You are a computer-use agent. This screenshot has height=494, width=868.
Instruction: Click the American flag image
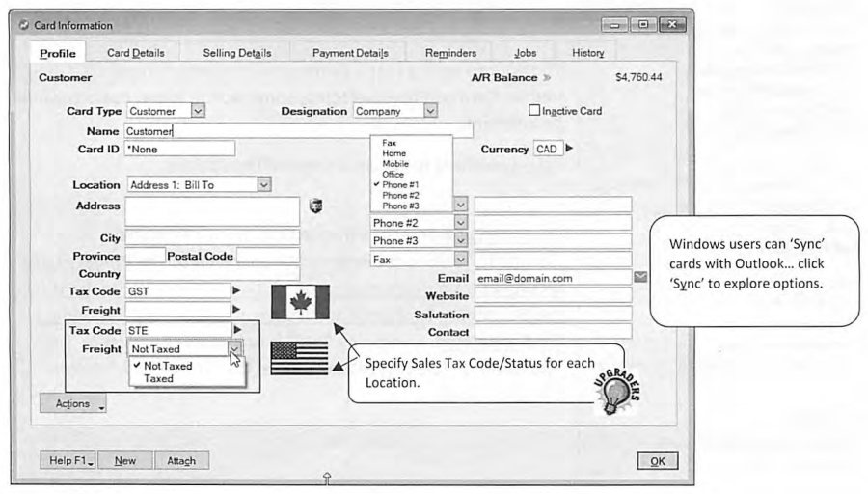click(300, 358)
